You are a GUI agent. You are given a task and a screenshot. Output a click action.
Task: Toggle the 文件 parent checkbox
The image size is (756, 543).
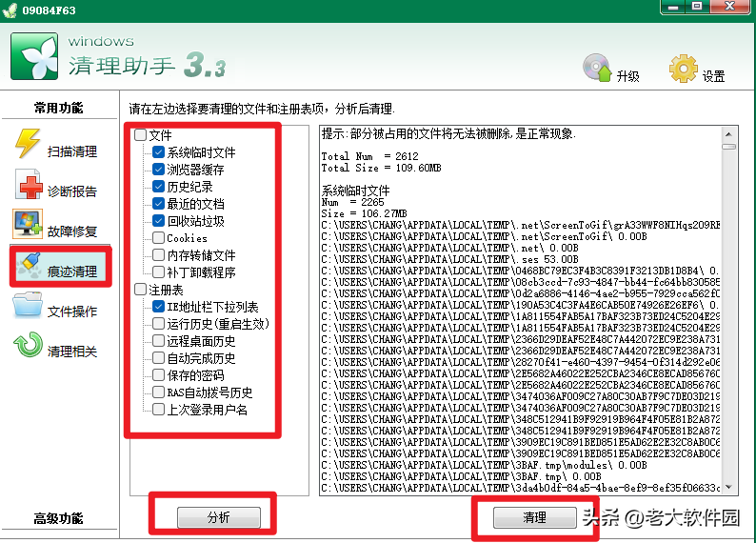click(140, 134)
